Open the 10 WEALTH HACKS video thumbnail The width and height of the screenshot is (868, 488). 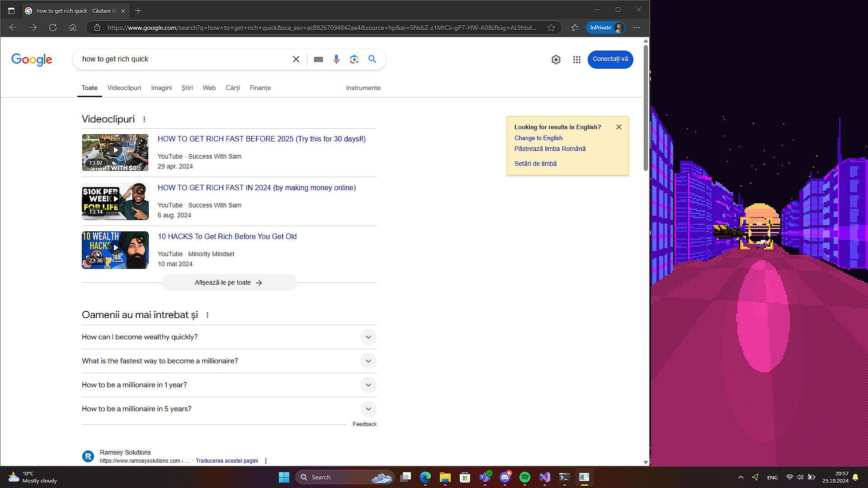[115, 250]
